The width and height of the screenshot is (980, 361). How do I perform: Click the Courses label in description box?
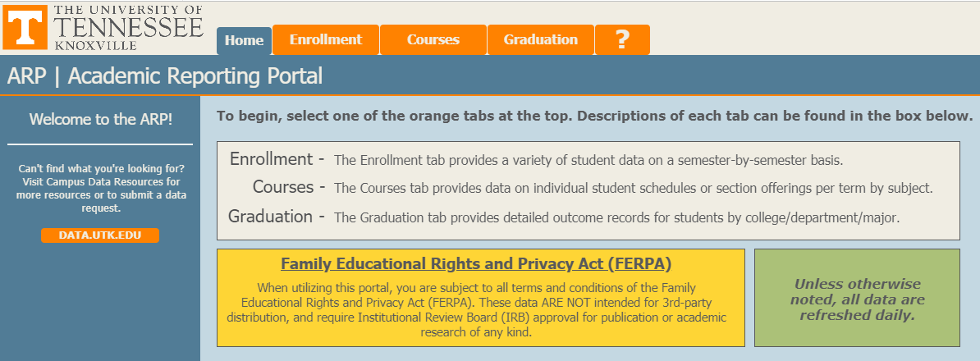[283, 187]
